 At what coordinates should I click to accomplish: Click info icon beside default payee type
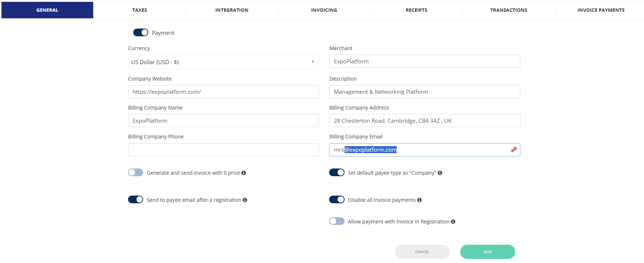coord(440,173)
